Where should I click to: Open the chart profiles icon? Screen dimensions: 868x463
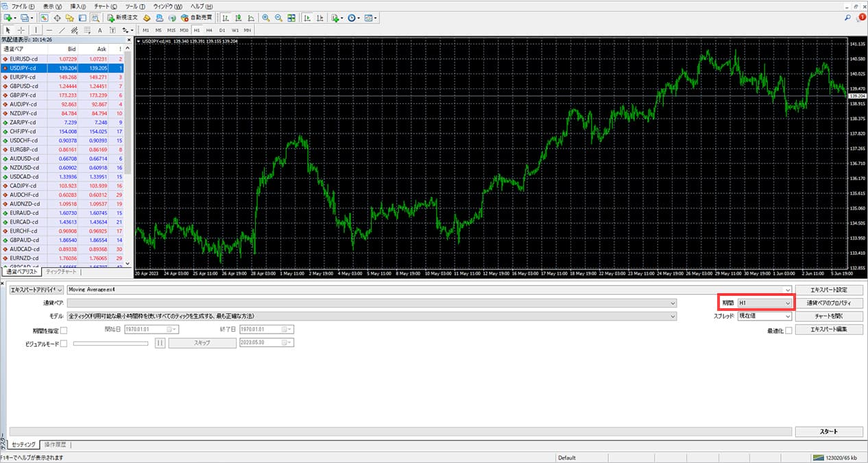click(x=25, y=17)
